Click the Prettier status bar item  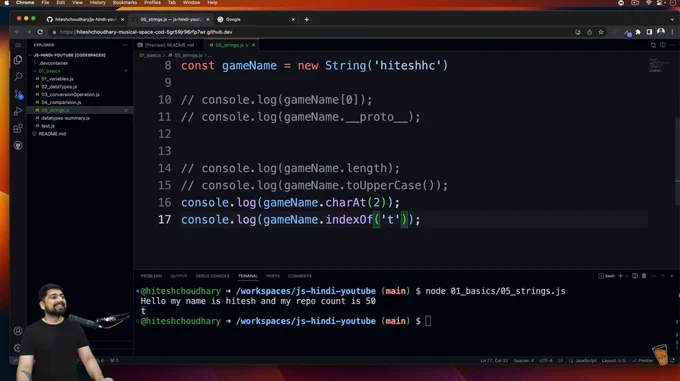643,361
